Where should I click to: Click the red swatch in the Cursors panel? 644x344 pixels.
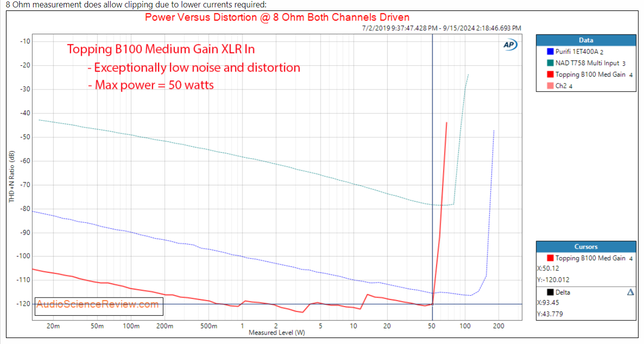tap(551, 258)
